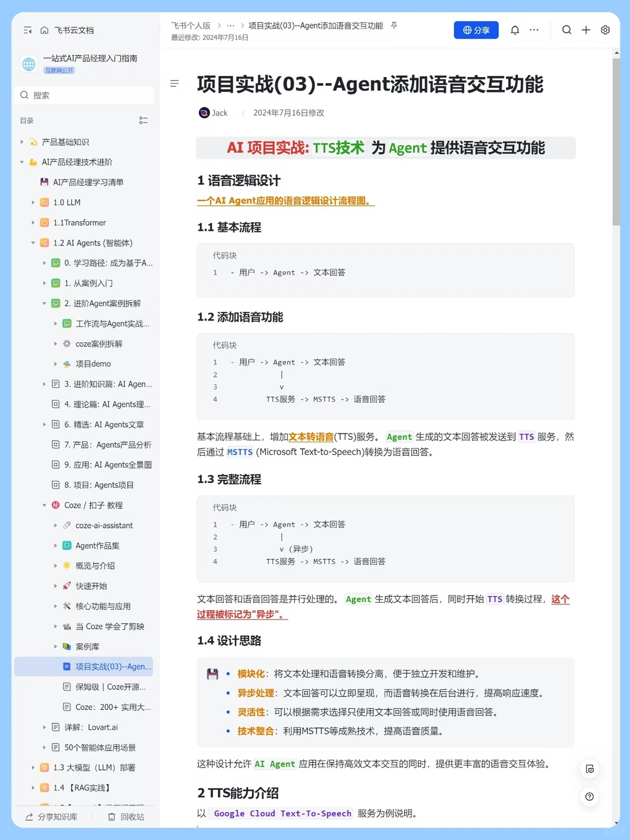Open the comment panel floating icon

pyautogui.click(x=590, y=769)
